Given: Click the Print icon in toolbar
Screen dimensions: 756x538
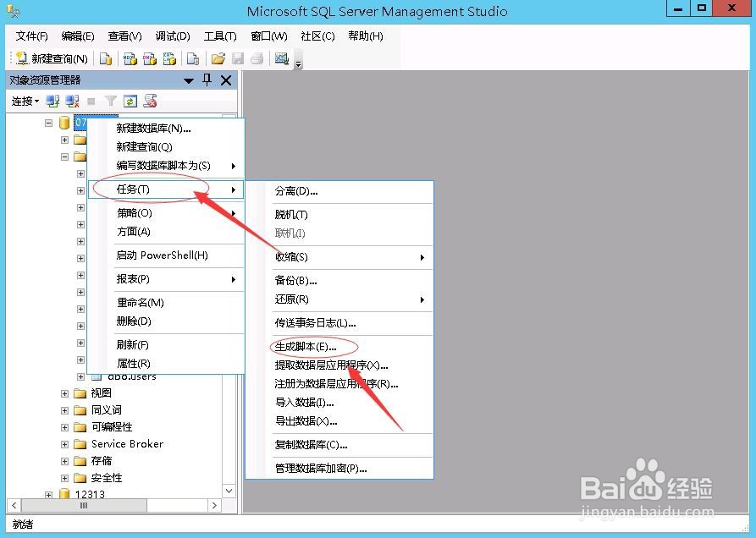Looking at the screenshot, I should click(x=257, y=58).
